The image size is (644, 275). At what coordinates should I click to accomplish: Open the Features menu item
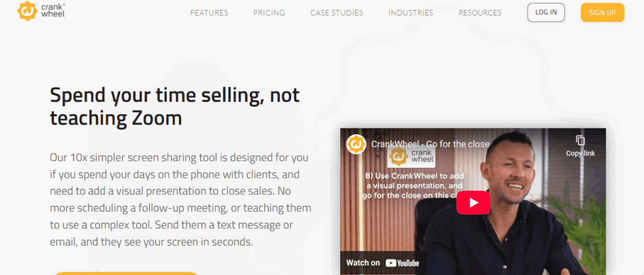[209, 13]
